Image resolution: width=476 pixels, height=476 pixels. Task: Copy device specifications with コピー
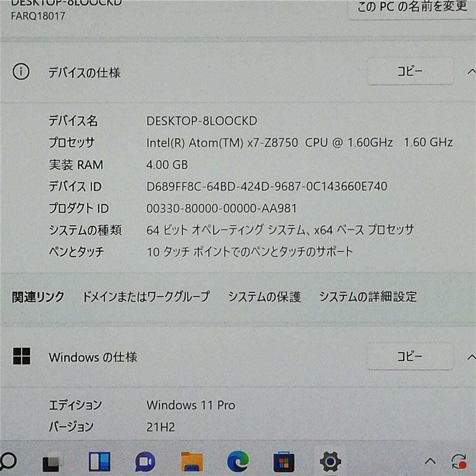tap(410, 71)
